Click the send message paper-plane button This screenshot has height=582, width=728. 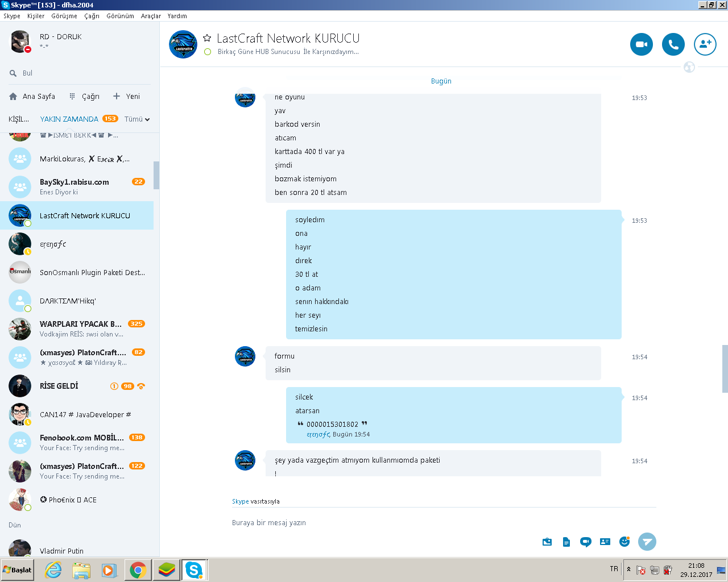pyautogui.click(x=647, y=542)
